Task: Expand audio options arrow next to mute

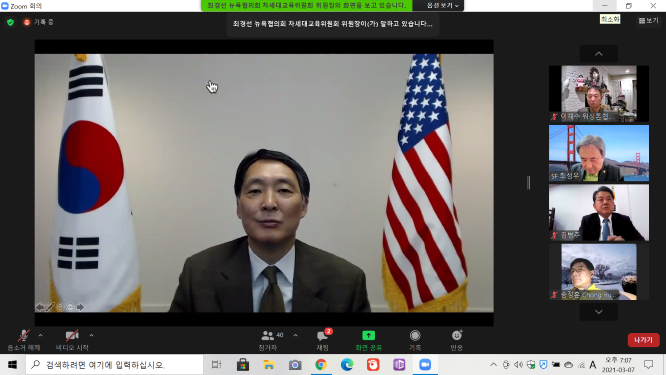Action: [41, 336]
